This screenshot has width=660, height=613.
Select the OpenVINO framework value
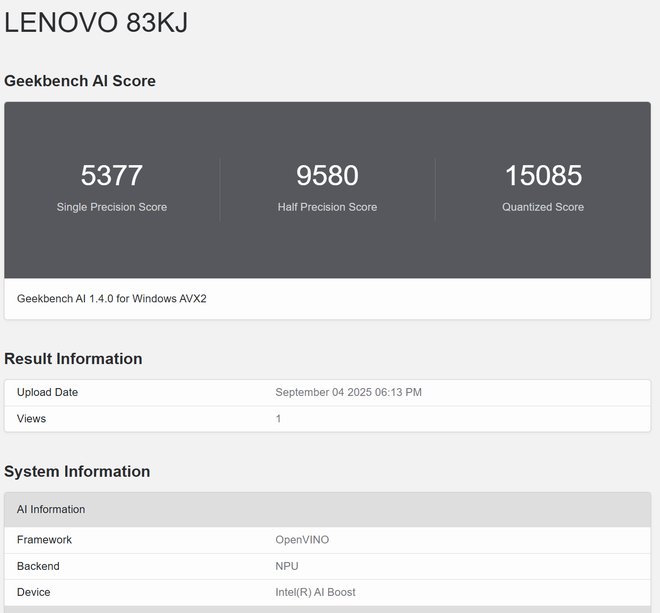(x=302, y=540)
